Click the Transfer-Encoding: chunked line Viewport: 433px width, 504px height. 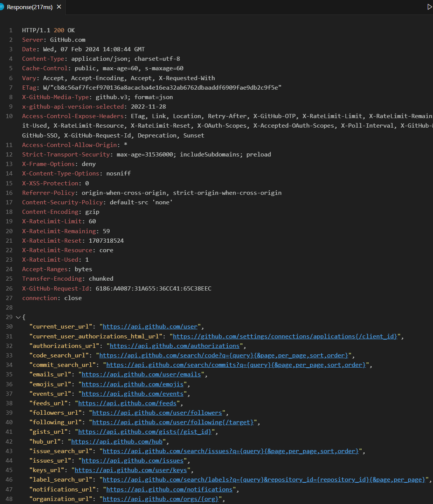[68, 279]
